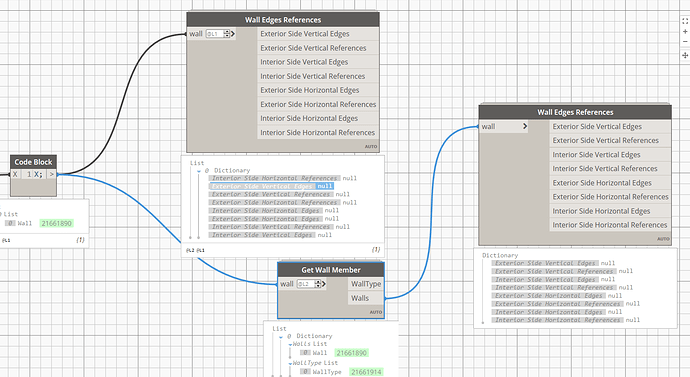690x377 pixels.
Task: Zoom out the canvas with minus icon
Action: coord(685,42)
